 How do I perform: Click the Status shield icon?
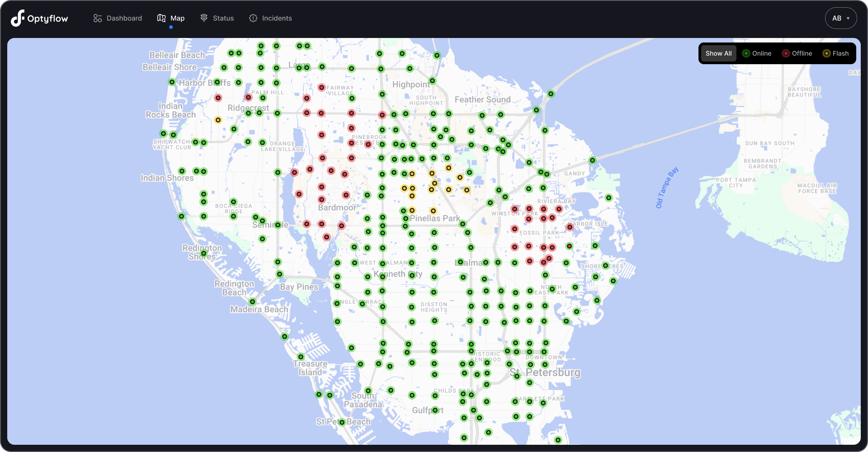coord(204,18)
